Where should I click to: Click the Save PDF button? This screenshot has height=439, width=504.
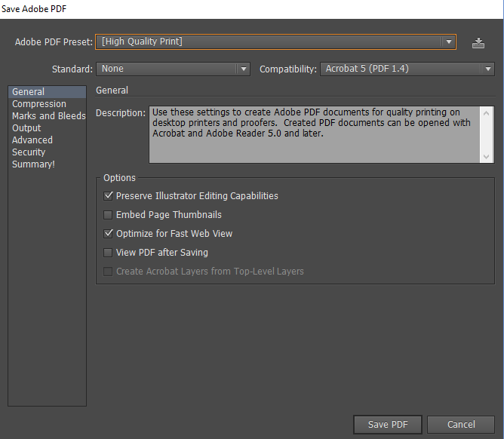click(x=388, y=424)
